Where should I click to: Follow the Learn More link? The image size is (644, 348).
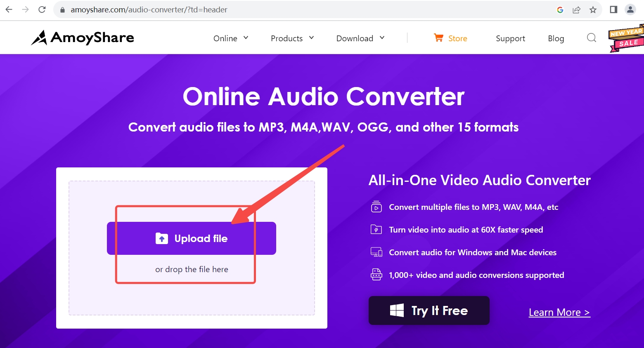(559, 312)
